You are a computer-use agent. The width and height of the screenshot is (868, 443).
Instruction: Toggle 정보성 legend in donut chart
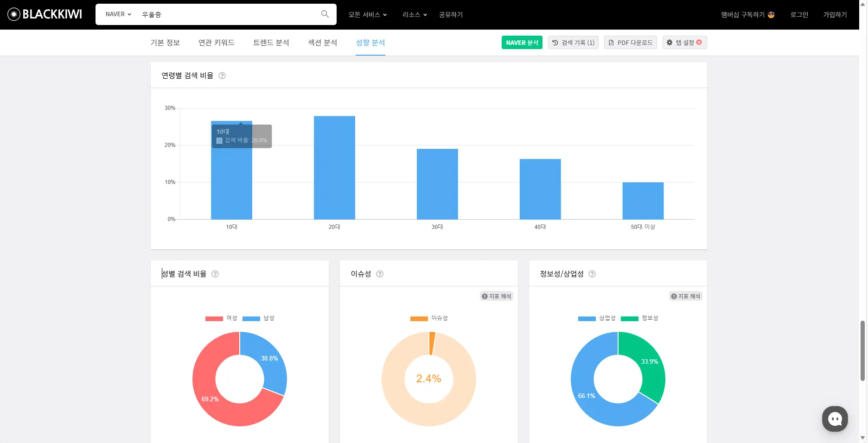639,318
